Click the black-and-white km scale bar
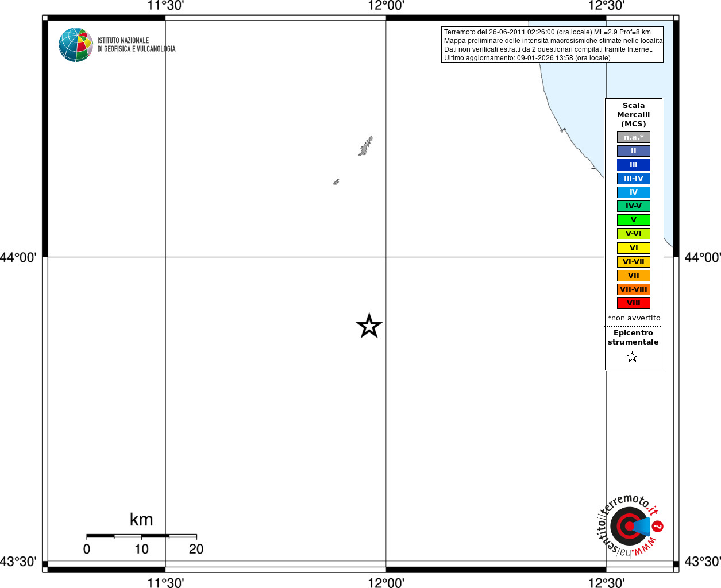The width and height of the screenshot is (721, 588). (141, 536)
